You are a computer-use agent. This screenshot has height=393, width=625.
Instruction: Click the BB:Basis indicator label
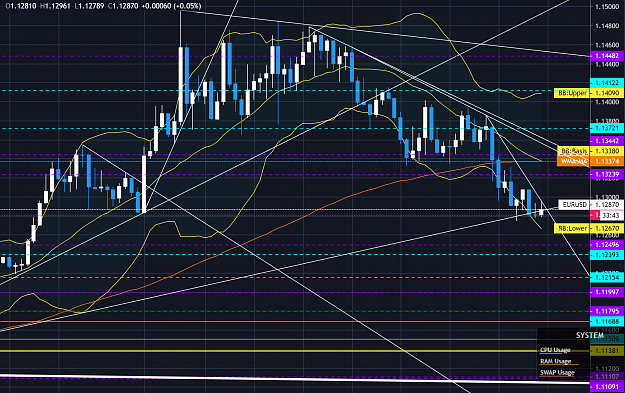tap(574, 151)
